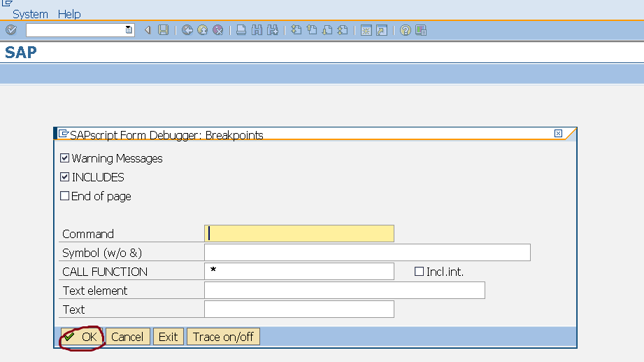
Task: Open the command field history dropdown
Action: (x=129, y=29)
